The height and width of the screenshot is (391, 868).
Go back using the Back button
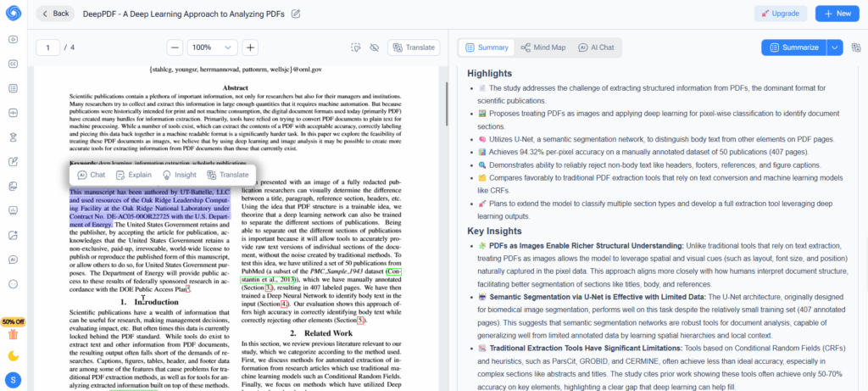coord(55,14)
